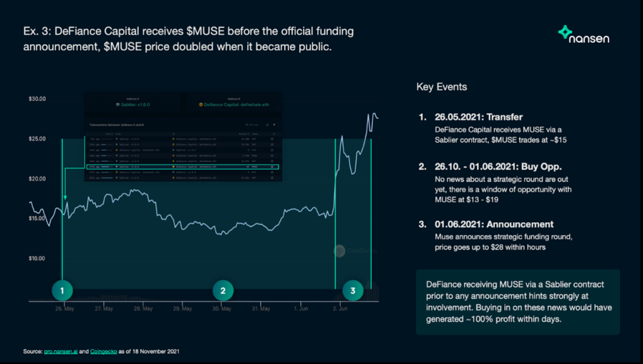Click the $15.00 price axis label

(37, 218)
